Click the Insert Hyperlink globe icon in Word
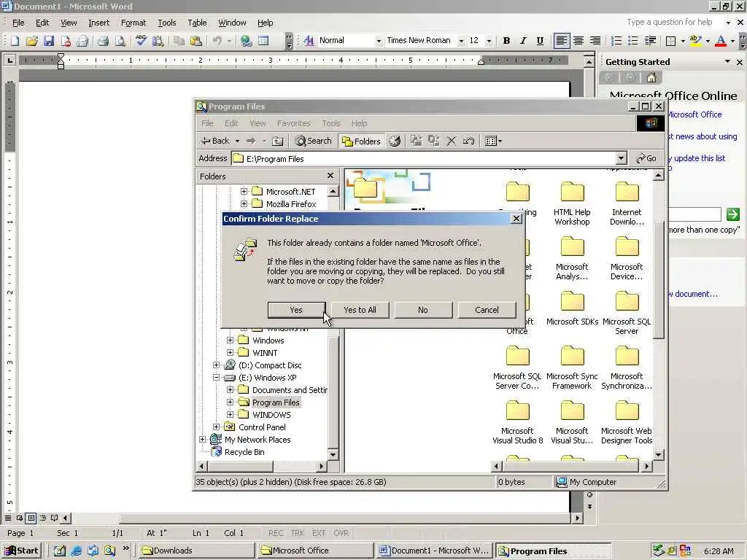Image resolution: width=747 pixels, height=560 pixels. pos(247,41)
